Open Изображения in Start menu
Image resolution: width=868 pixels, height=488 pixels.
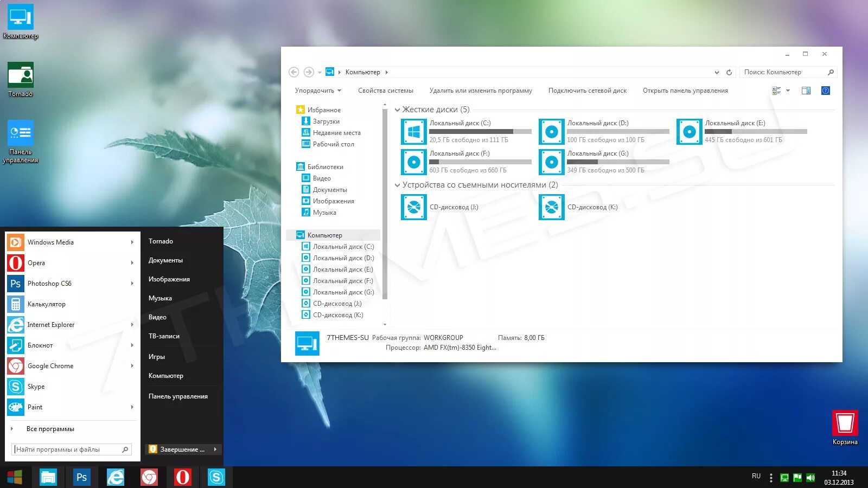coord(169,279)
